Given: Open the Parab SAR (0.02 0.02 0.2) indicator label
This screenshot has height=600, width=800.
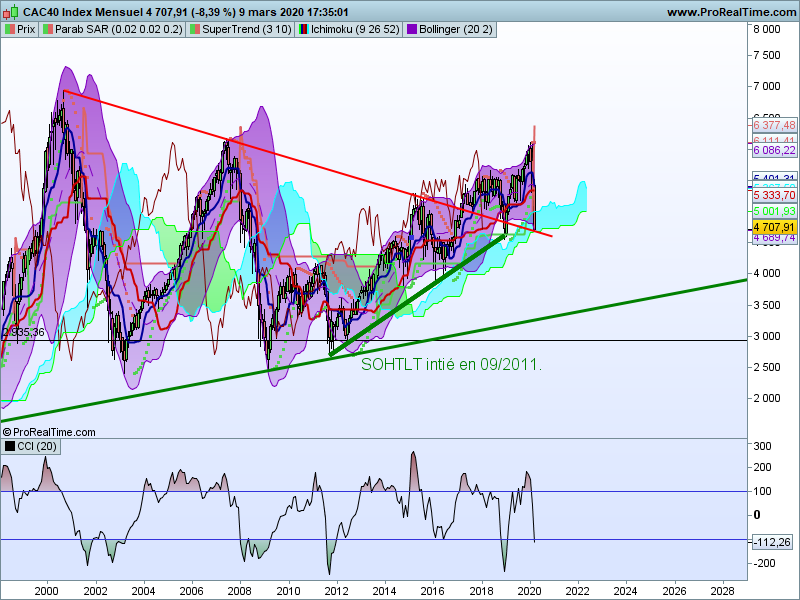Looking at the screenshot, I should pos(112,30).
